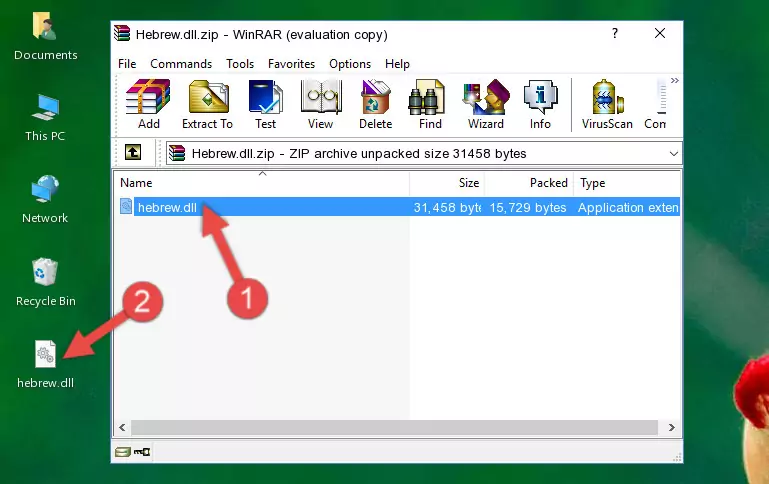This screenshot has width=769, height=484.
Task: Run VirusScan on the archive
Action: pyautogui.click(x=607, y=104)
